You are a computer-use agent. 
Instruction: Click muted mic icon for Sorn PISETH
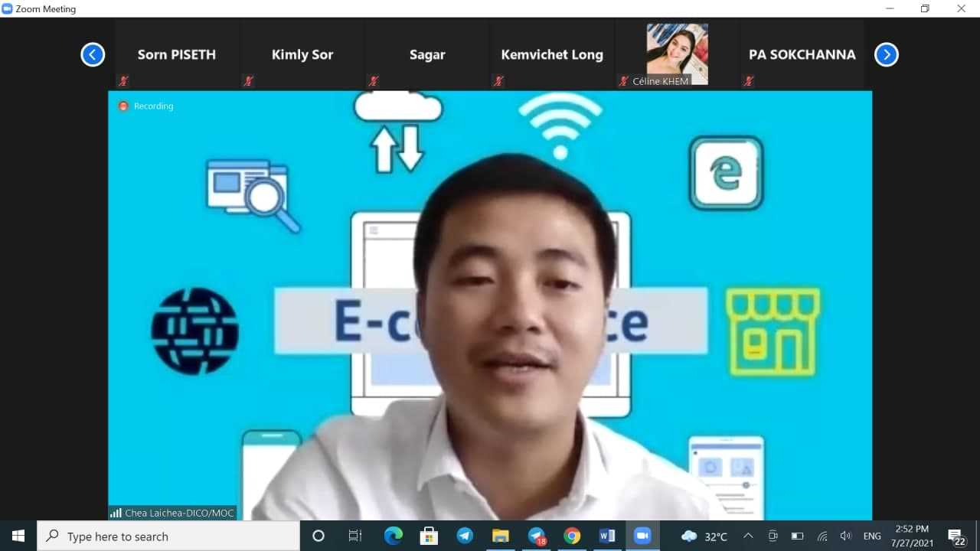coord(123,80)
